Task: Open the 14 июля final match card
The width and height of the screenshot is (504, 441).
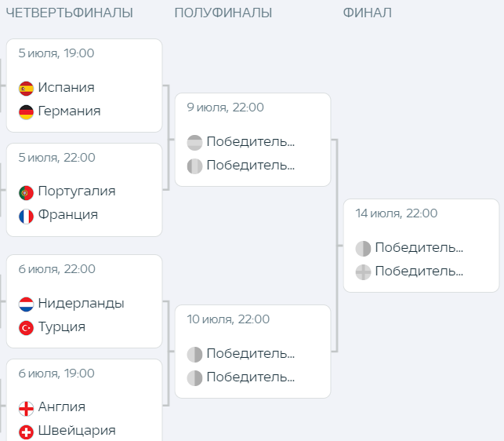Action: click(x=421, y=246)
